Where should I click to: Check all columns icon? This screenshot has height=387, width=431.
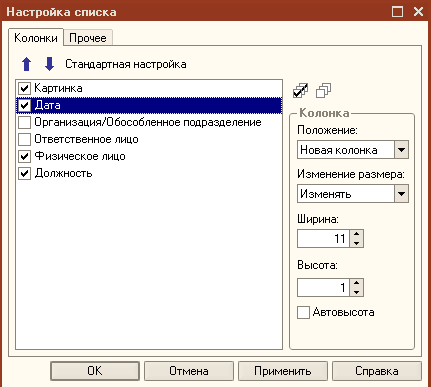[300, 91]
